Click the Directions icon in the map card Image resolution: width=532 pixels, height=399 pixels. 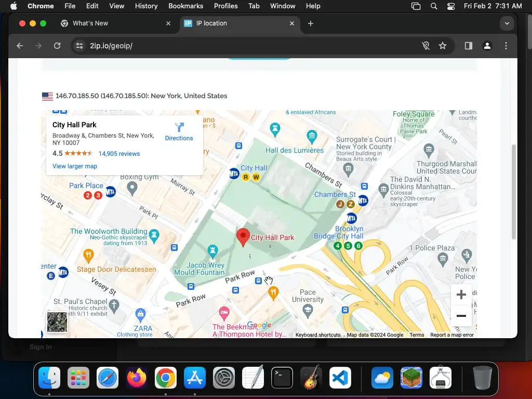tap(179, 127)
